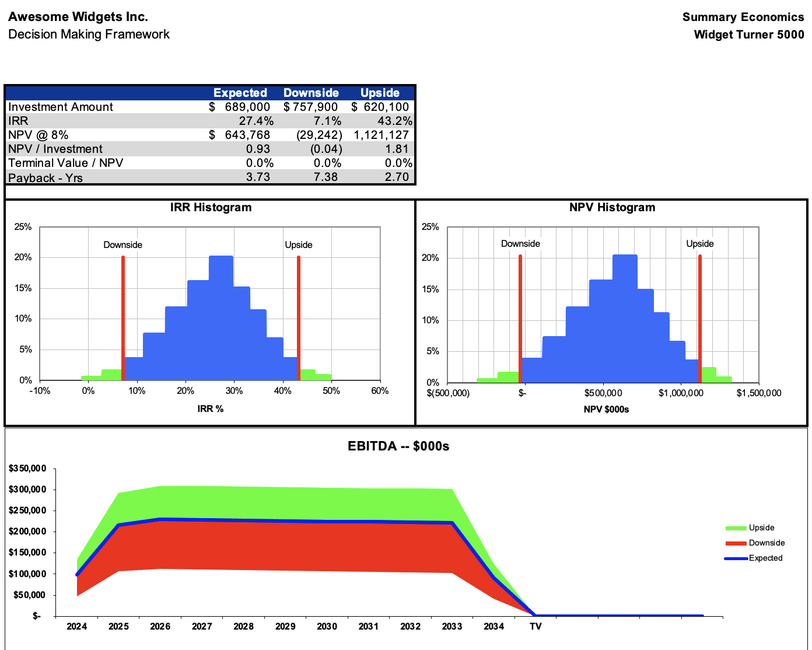Click the expected investment value 689,000
Viewport: 812px width, 650px height.
247,107
